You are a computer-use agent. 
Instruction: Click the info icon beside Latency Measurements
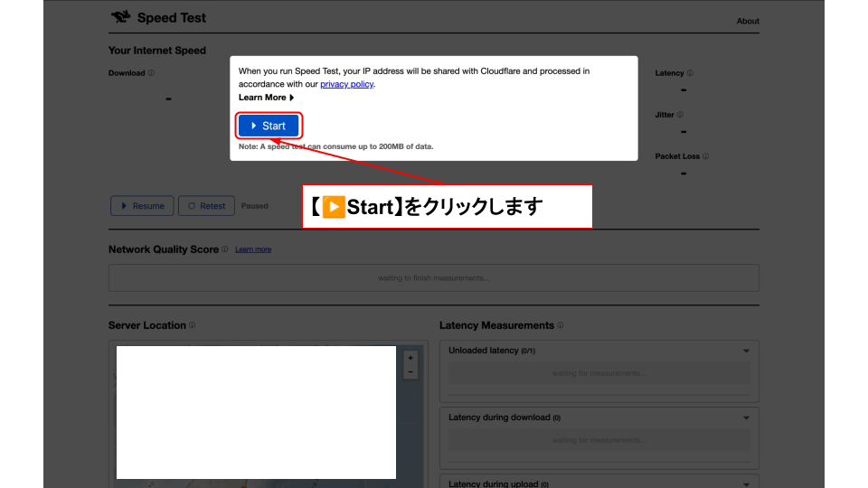coord(561,325)
